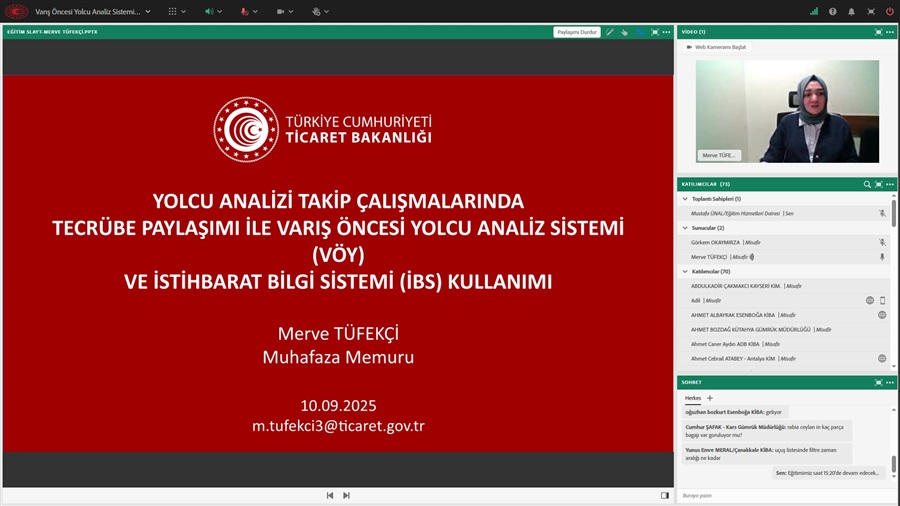Expand the webcam options arrow
The width and height of the screenshot is (900, 506).
click(x=291, y=11)
